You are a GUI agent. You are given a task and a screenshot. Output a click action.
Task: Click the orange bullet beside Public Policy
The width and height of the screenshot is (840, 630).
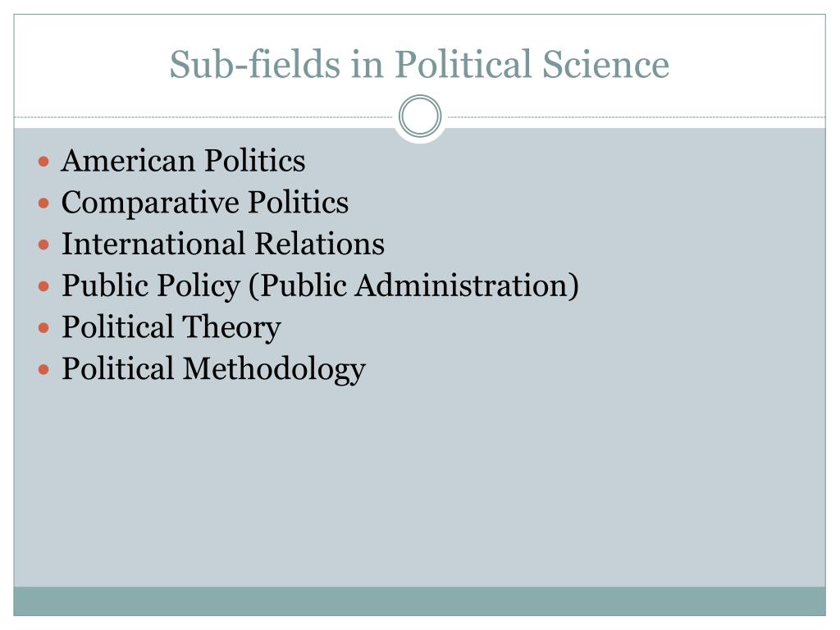44,286
